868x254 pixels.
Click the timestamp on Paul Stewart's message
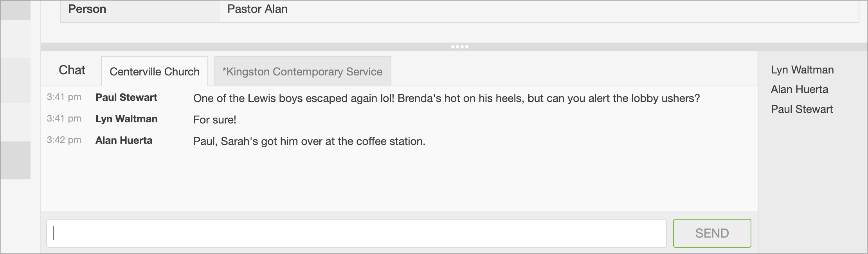[64, 97]
